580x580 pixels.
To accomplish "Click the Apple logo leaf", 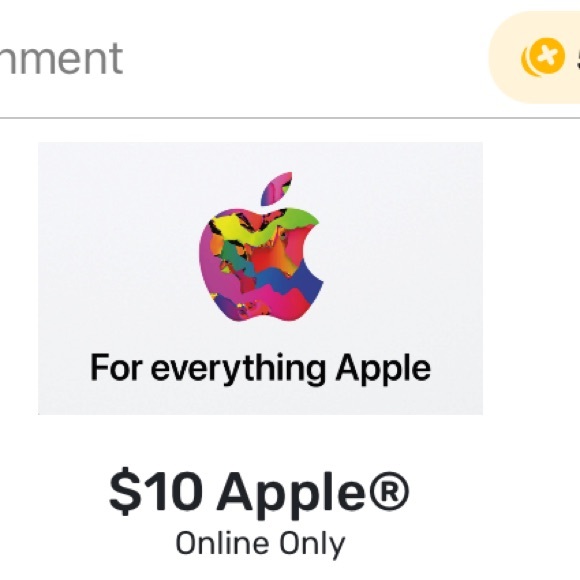I will pos(276,189).
